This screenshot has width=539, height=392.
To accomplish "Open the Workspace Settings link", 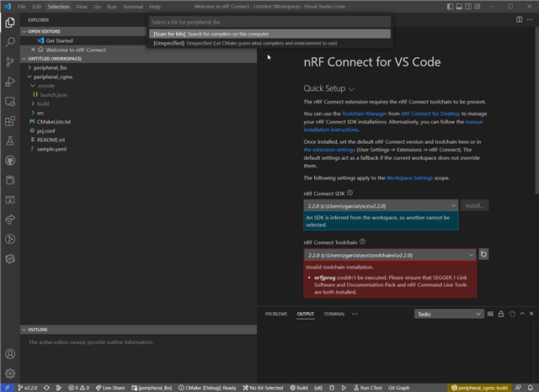I will (x=409, y=177).
